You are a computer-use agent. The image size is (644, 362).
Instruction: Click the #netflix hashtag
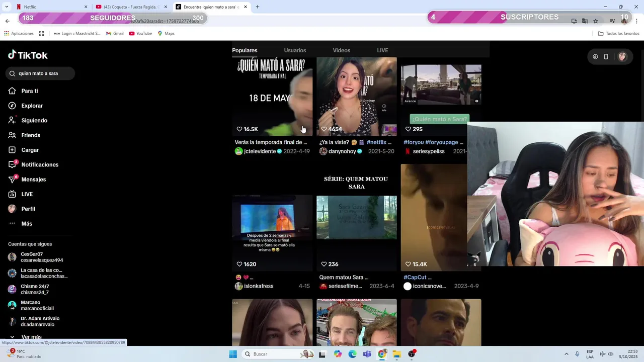point(376,142)
